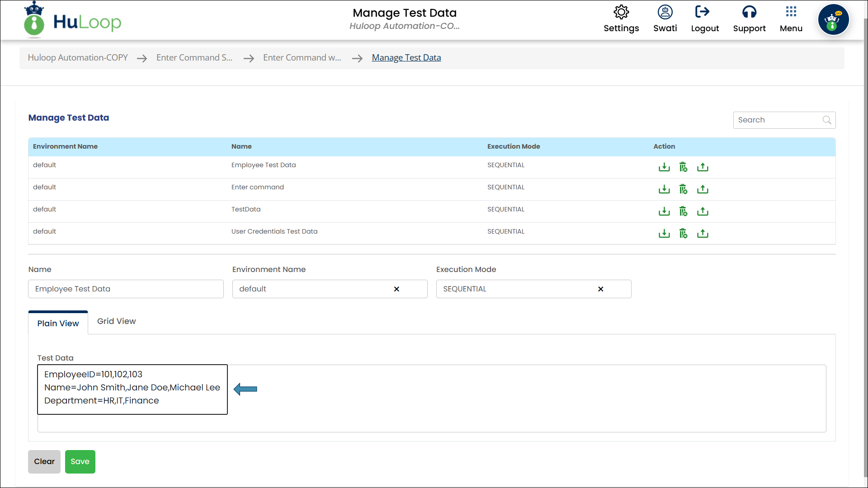Clear the Environment Name selection
This screenshot has width=868, height=488.
point(396,289)
